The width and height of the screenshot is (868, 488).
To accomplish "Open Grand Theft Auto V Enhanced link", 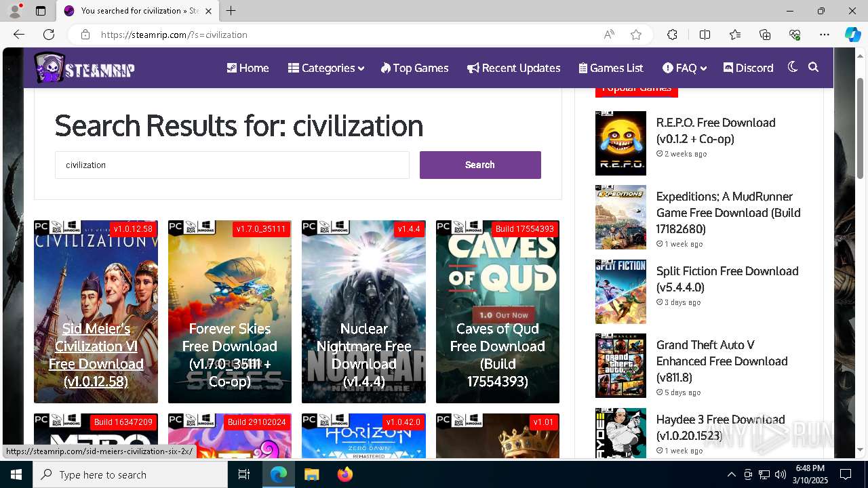I will (x=722, y=361).
